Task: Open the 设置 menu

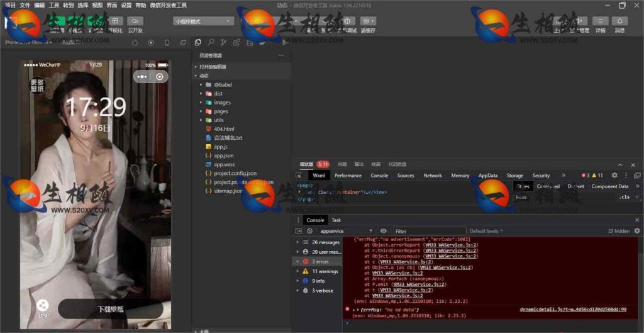Action: pyautogui.click(x=126, y=5)
